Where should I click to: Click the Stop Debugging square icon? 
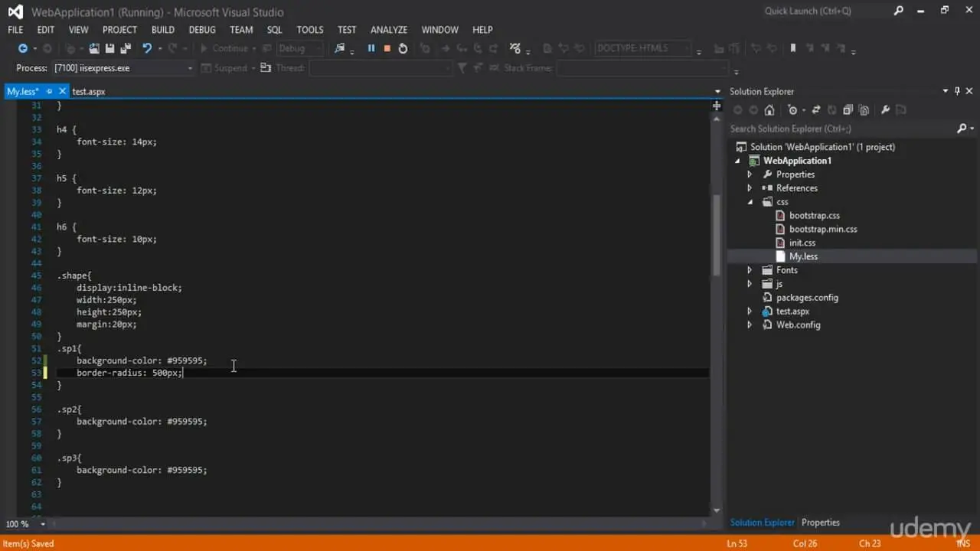[x=387, y=48]
